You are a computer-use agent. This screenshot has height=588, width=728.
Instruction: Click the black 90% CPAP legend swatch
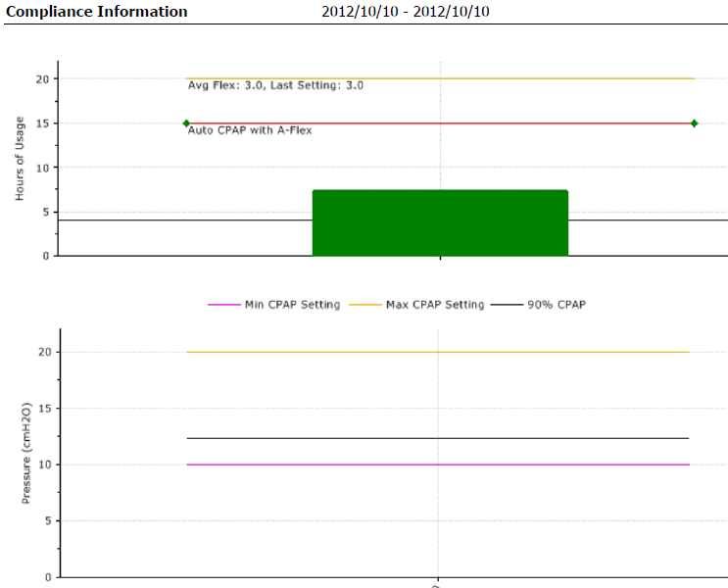tap(507, 305)
